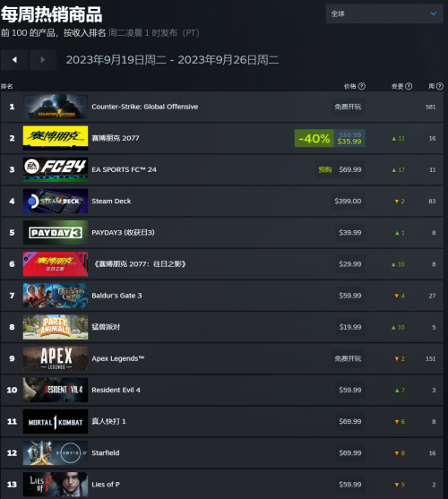Open help icon beside 周 column header

coord(440,86)
